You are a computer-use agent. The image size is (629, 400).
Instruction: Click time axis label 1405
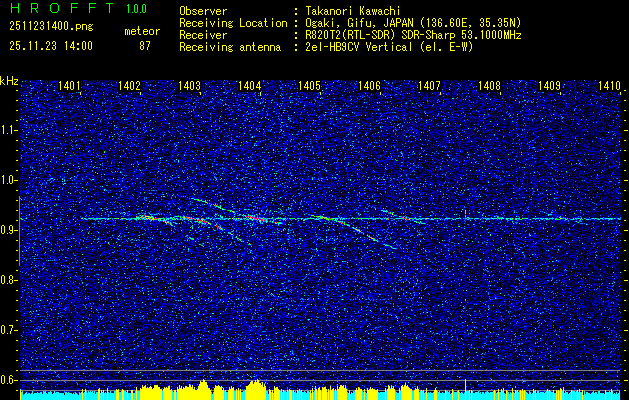pos(309,85)
